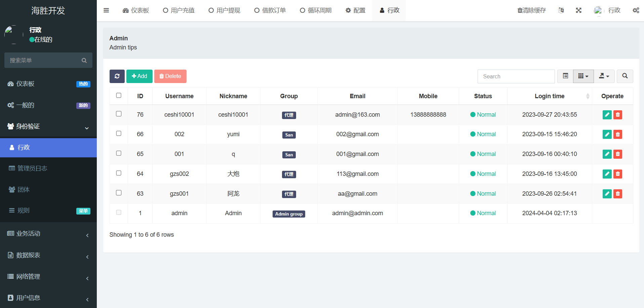Toggle the table card view icon
This screenshot has height=308, width=644.
coord(565,76)
